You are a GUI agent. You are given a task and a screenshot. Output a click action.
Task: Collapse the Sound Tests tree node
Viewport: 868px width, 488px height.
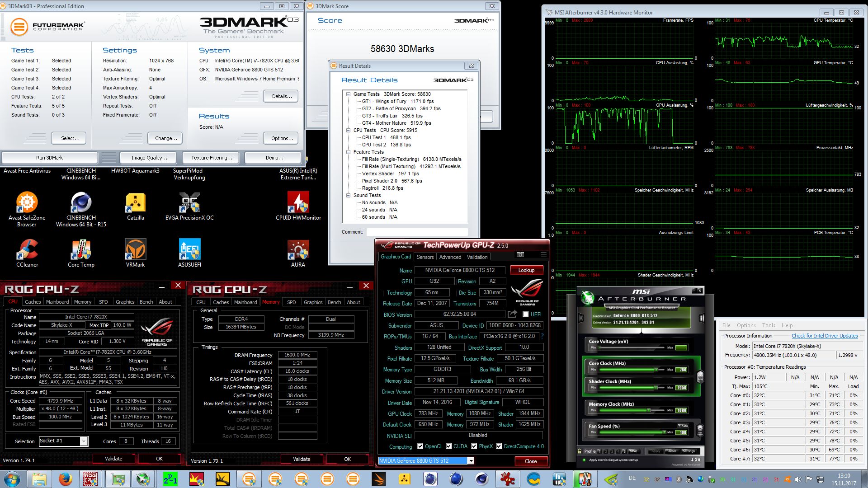(349, 196)
